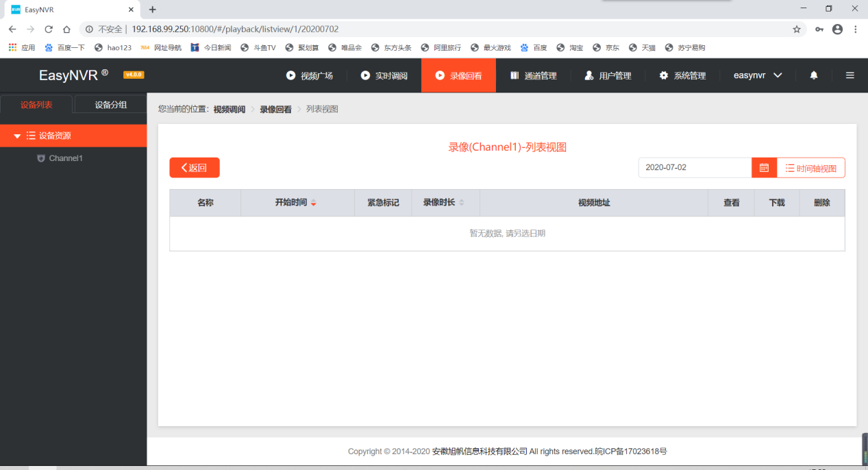Click the 安徽旭帆信息科技有限公司 footer link
The width and height of the screenshot is (868, 470).
click(480, 452)
